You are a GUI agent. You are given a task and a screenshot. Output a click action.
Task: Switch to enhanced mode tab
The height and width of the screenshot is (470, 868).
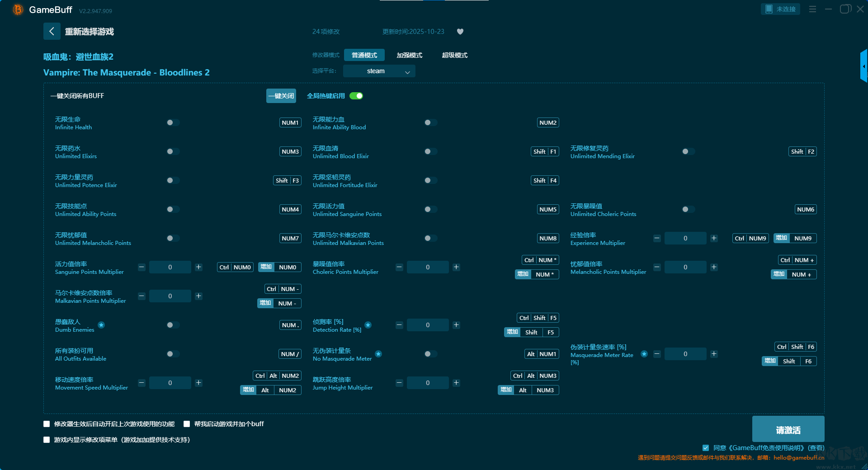(410, 55)
